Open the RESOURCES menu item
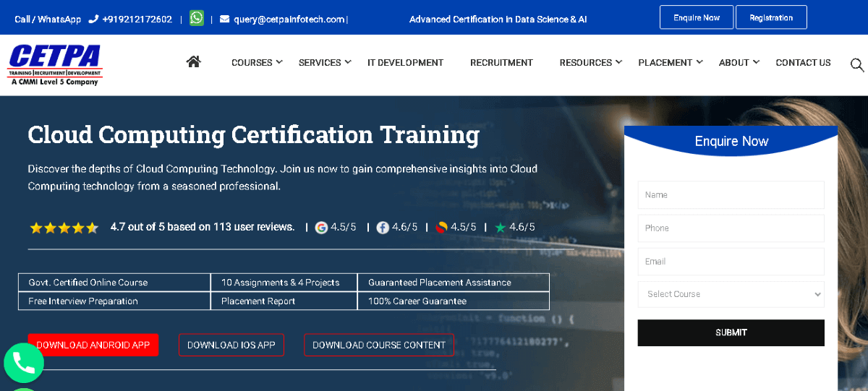 (586, 63)
